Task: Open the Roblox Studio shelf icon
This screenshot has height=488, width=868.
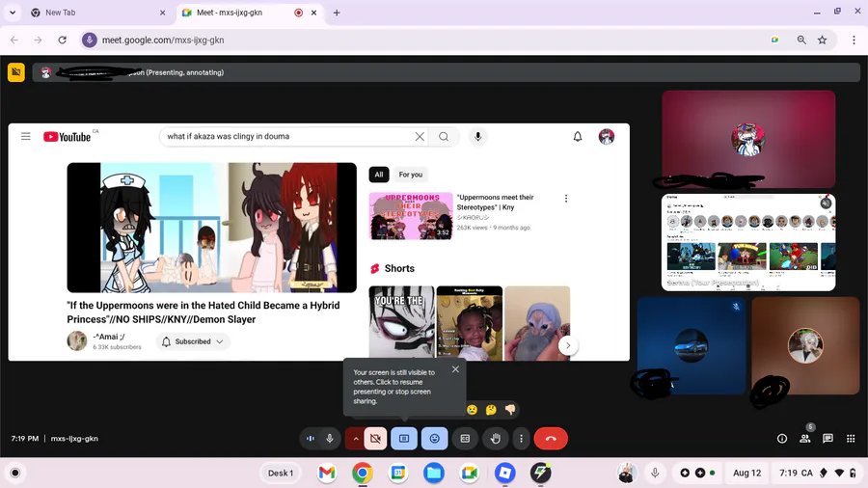Action: 504,474
